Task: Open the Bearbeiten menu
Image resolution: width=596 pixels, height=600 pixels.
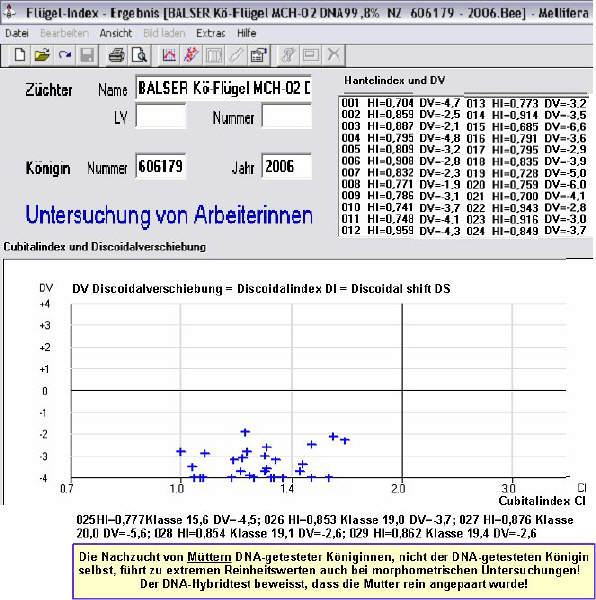Action: 64,33
